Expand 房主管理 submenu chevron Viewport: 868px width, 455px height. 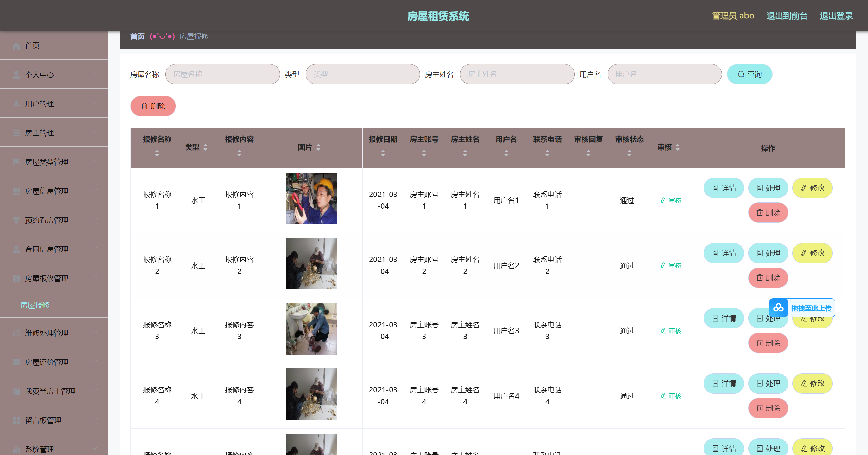point(94,132)
